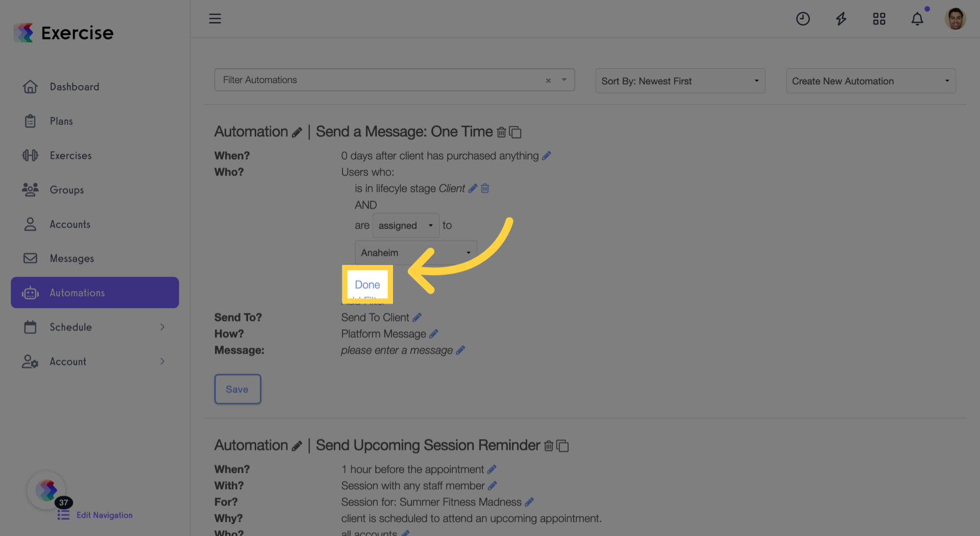Edit Send To Client setting

417,318
